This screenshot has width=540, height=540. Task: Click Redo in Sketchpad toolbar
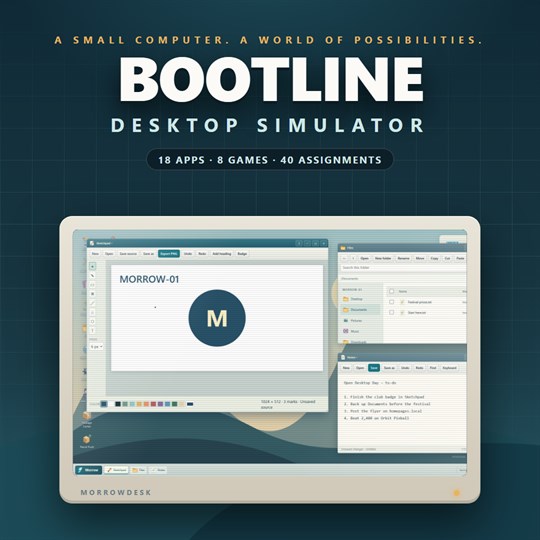coord(202,253)
